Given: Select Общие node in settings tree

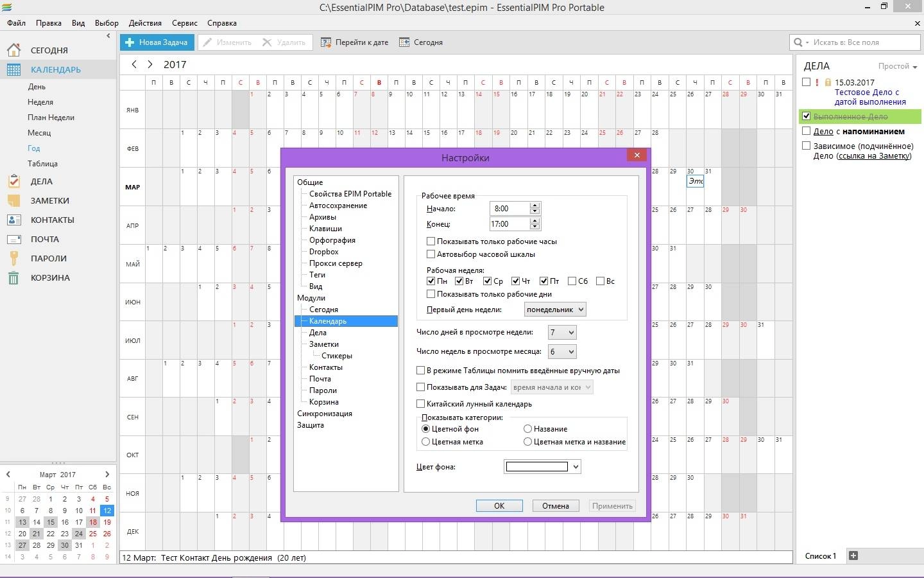Looking at the screenshot, I should click(x=310, y=182).
